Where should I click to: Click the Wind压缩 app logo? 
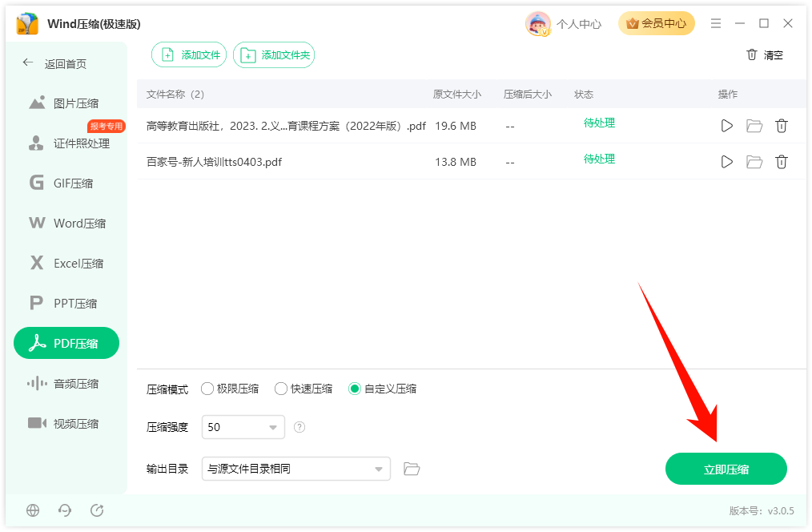point(27,24)
